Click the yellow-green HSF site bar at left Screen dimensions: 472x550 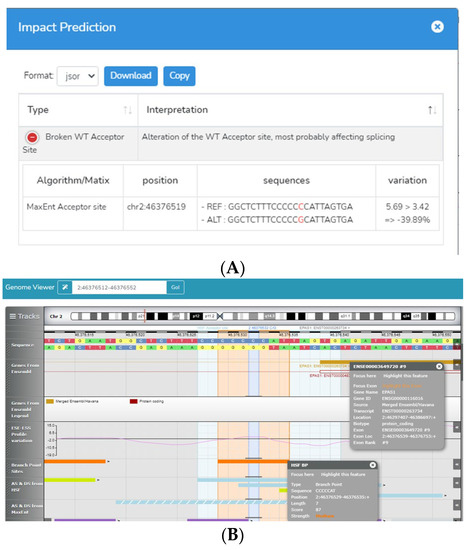pos(70,479)
